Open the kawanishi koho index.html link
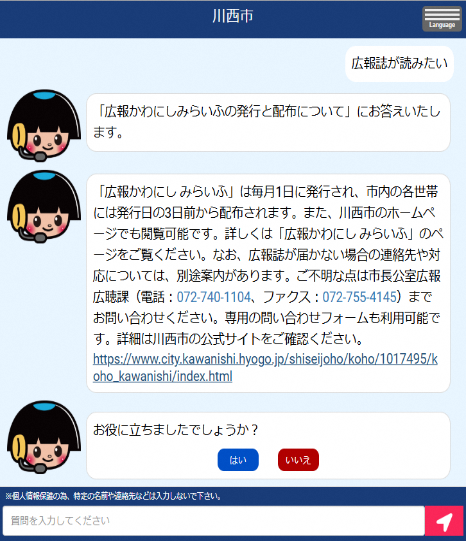This screenshot has height=541, width=466. tap(265, 367)
